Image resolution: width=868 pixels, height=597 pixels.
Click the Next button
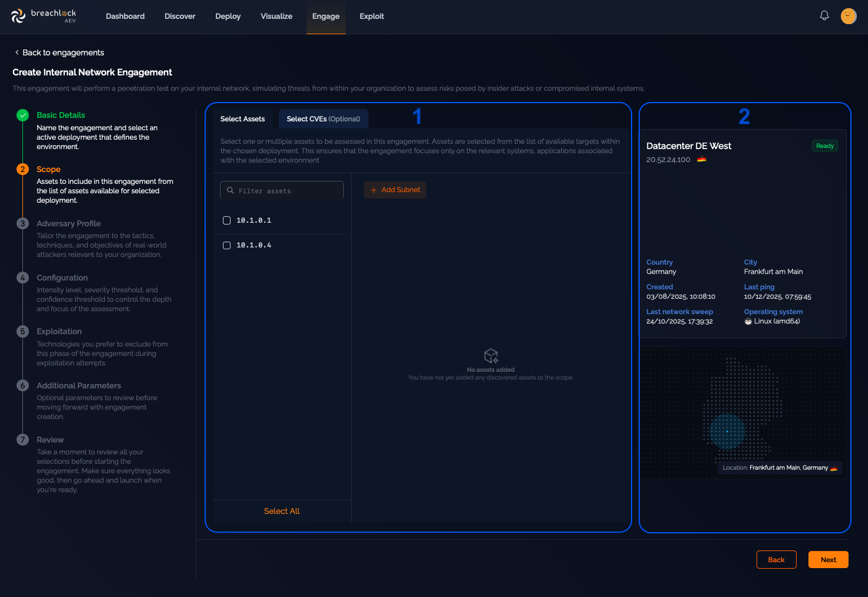coord(828,559)
